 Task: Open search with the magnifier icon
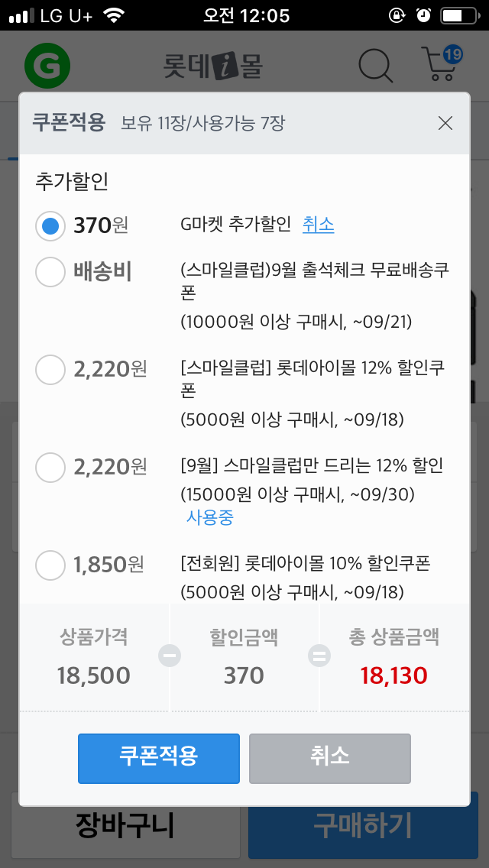(x=375, y=66)
